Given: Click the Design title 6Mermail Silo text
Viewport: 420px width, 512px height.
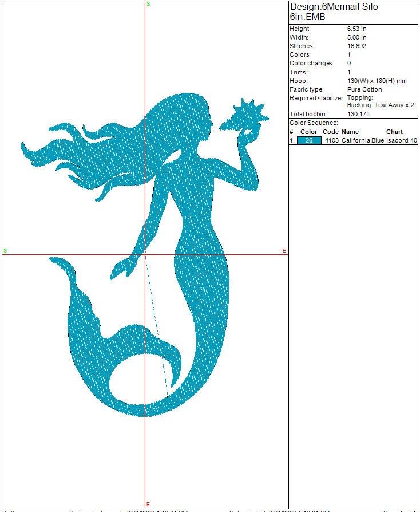Looking at the screenshot, I should click(x=334, y=7).
